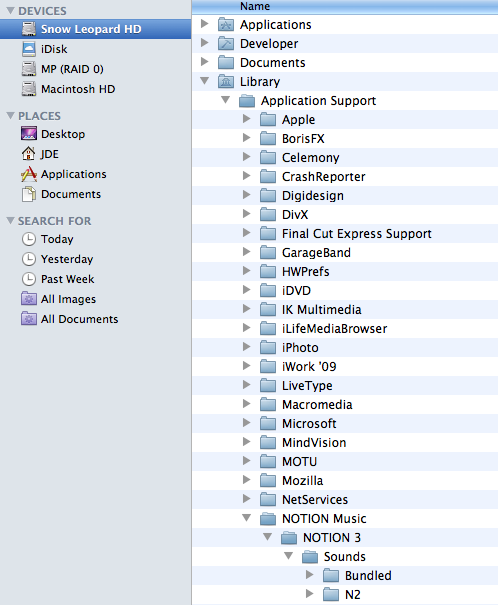Click the Bundled folder icon

(331, 576)
